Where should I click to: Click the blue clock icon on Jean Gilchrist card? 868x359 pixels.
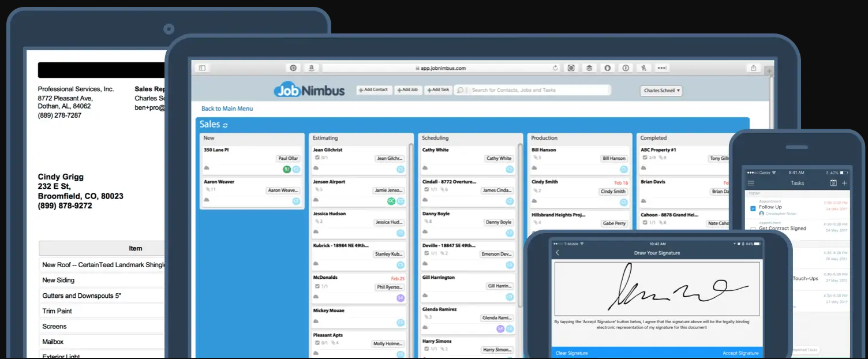(x=401, y=169)
